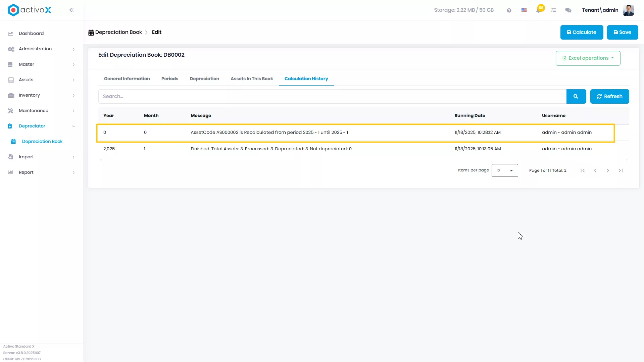Screen dimensions: 644x362
Task: Click the Month column header
Action: click(x=151, y=116)
